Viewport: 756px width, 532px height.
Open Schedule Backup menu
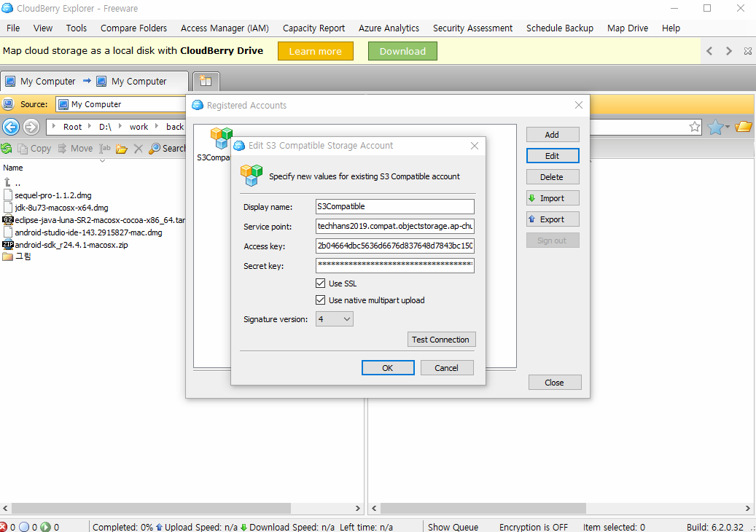tap(560, 28)
